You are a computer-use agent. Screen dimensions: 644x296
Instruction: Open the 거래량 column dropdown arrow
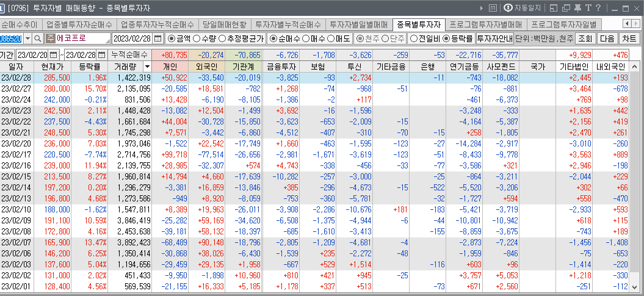147,66
